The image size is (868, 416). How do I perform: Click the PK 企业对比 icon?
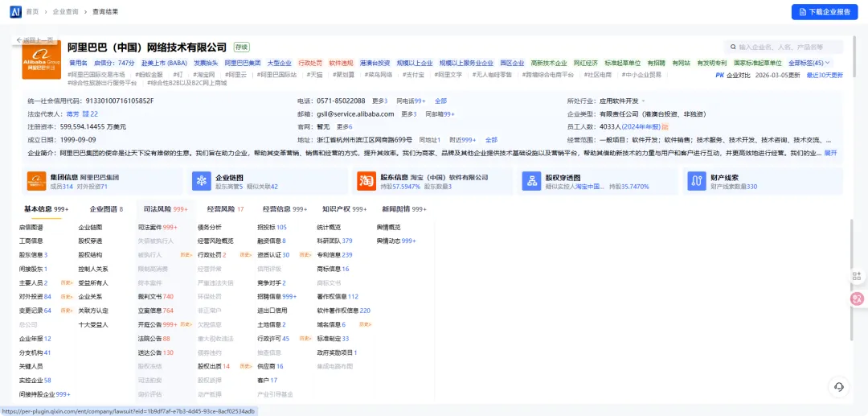point(719,75)
